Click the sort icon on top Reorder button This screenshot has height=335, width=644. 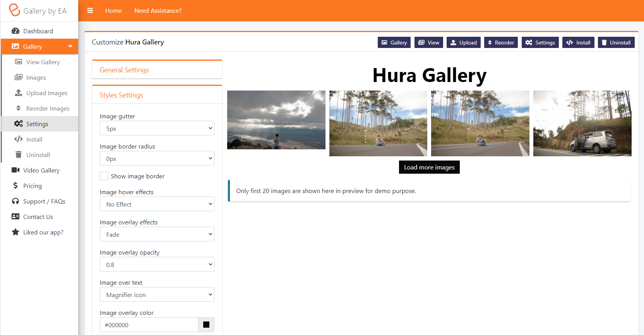(x=490, y=43)
